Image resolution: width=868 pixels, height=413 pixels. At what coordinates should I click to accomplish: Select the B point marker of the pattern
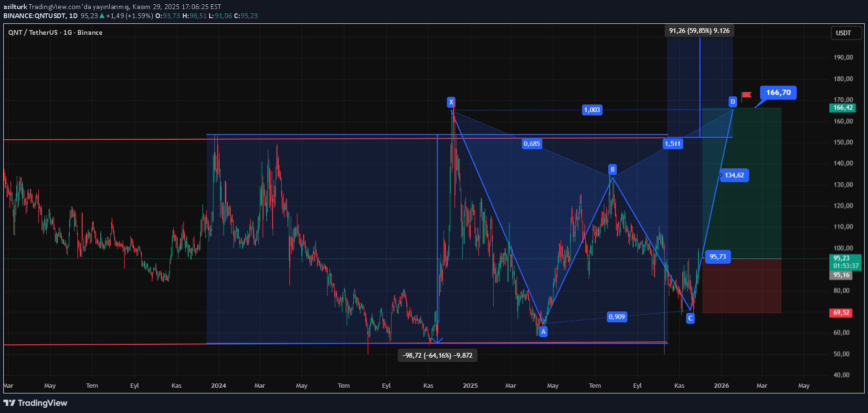(612, 169)
